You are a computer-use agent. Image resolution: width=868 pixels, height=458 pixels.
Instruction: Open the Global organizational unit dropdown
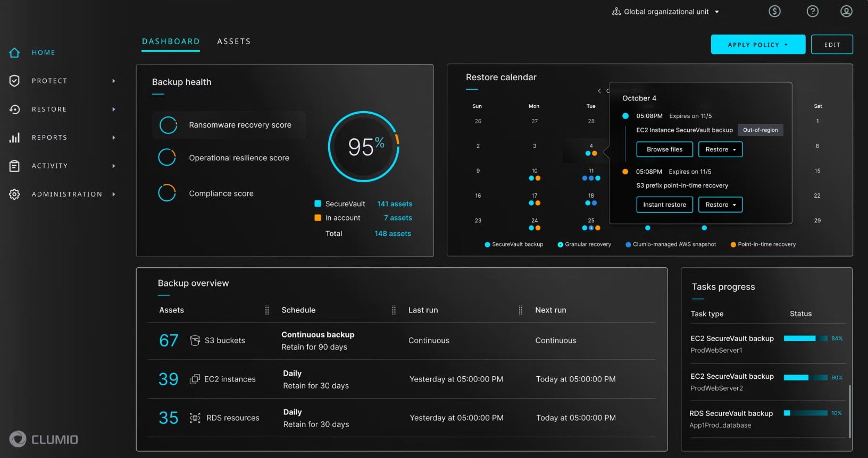click(666, 12)
